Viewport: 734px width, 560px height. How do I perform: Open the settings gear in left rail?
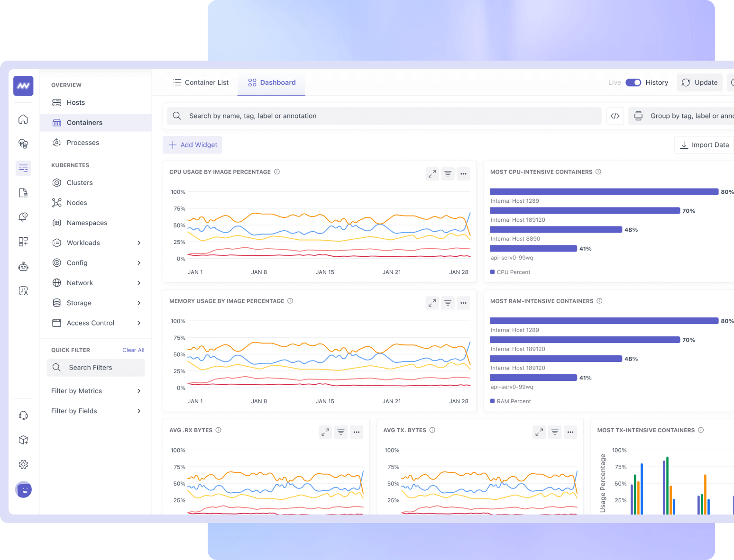point(23,464)
